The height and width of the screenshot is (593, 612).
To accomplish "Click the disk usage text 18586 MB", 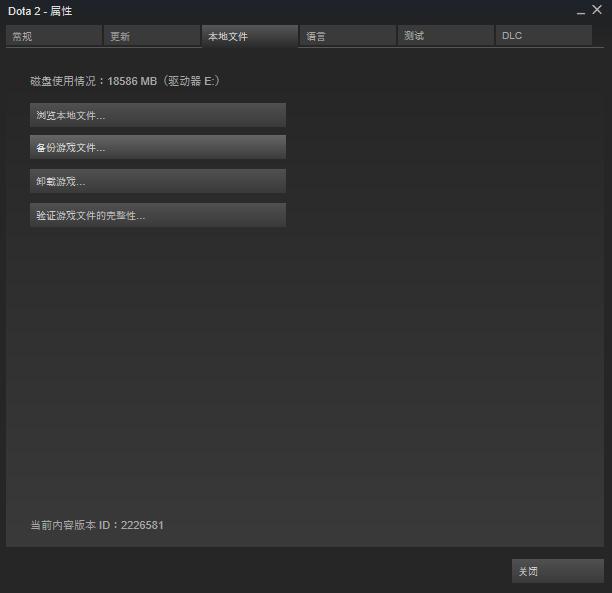I will [132, 81].
